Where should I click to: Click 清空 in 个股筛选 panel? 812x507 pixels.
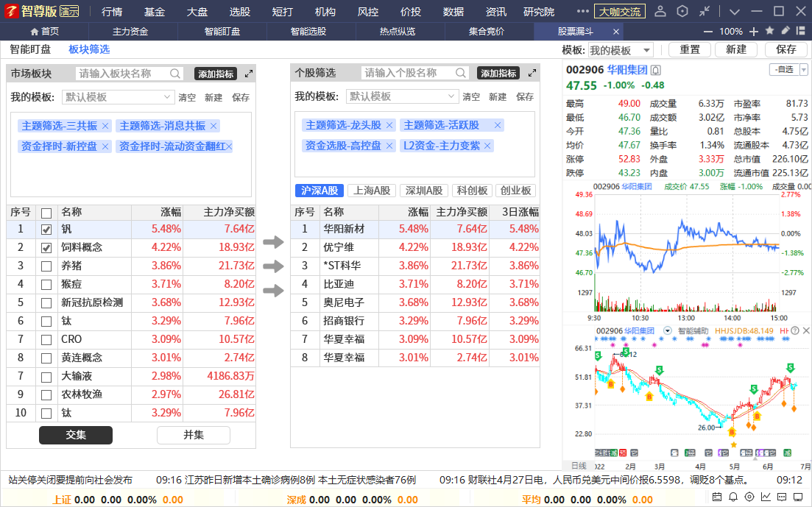click(x=471, y=97)
